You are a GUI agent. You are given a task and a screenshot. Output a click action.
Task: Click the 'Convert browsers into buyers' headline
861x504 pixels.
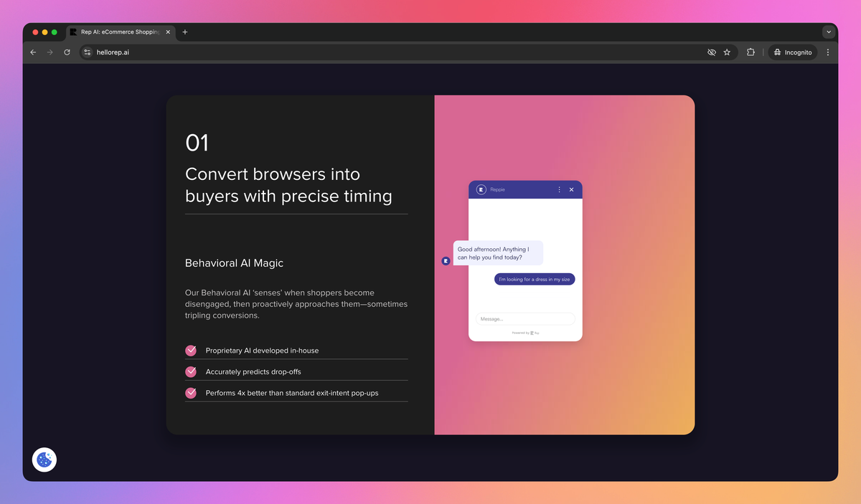coord(288,185)
